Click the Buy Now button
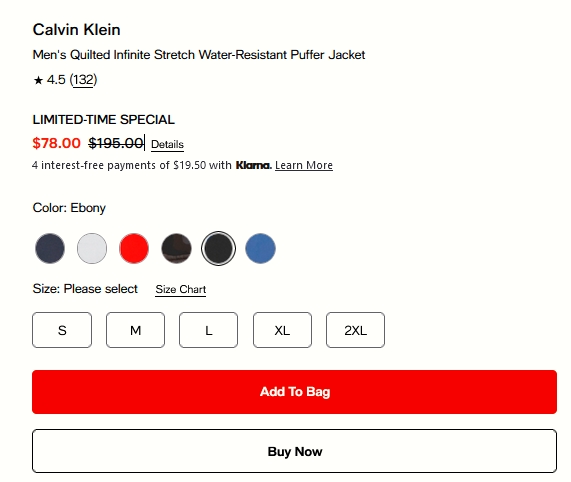 tap(294, 451)
